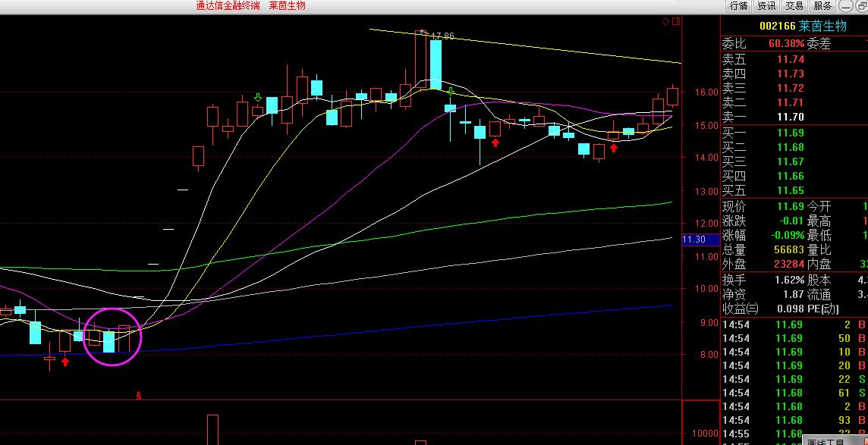This screenshot has height=445, width=868.
Task: Select the 卖一 11.70 ask row
Action: point(794,117)
